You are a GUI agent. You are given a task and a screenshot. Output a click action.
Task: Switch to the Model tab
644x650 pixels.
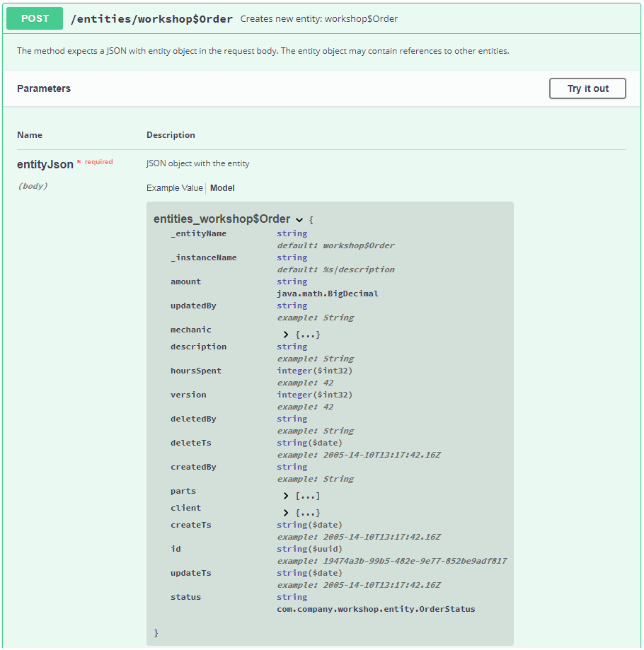pyautogui.click(x=222, y=187)
